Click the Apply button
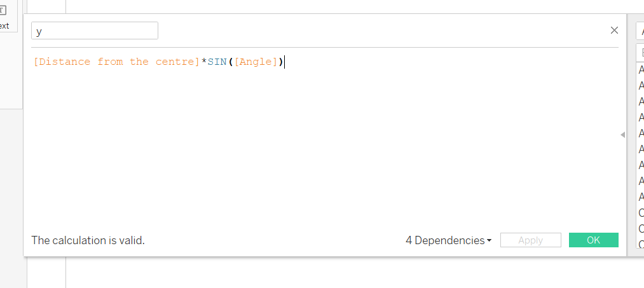This screenshot has width=644, height=288. click(x=530, y=240)
